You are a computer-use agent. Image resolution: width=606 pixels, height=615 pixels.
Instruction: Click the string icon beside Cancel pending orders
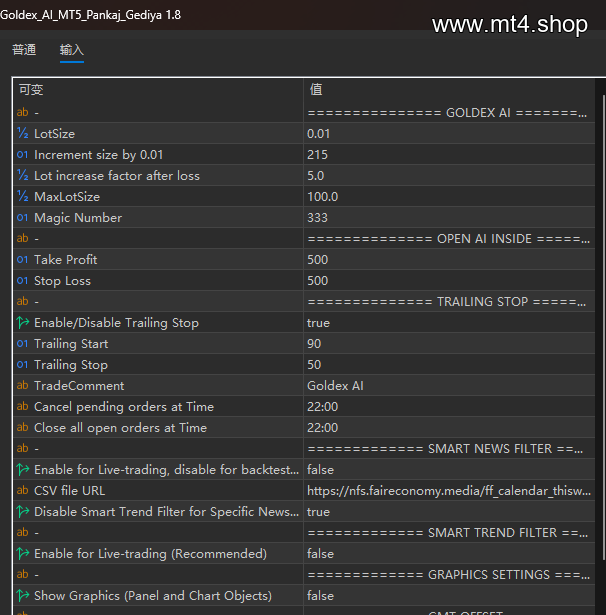pyautogui.click(x=22, y=406)
